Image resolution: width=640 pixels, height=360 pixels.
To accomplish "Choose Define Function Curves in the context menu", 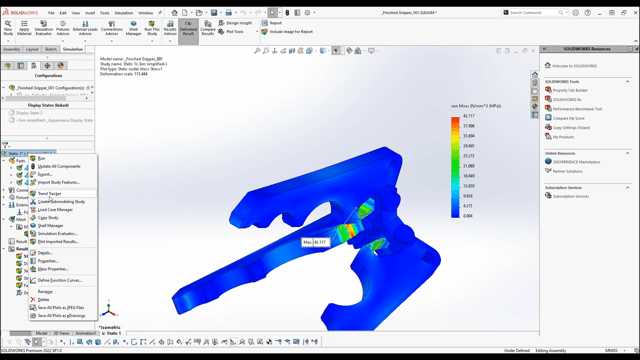I will click(x=63, y=280).
